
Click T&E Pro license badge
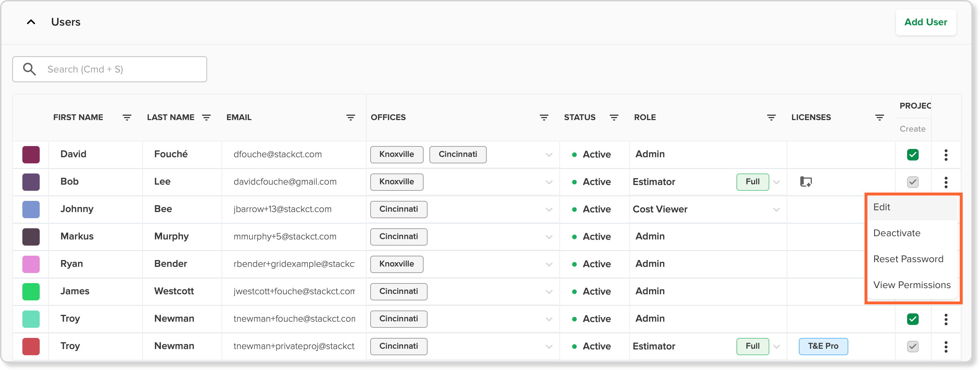[x=823, y=346]
